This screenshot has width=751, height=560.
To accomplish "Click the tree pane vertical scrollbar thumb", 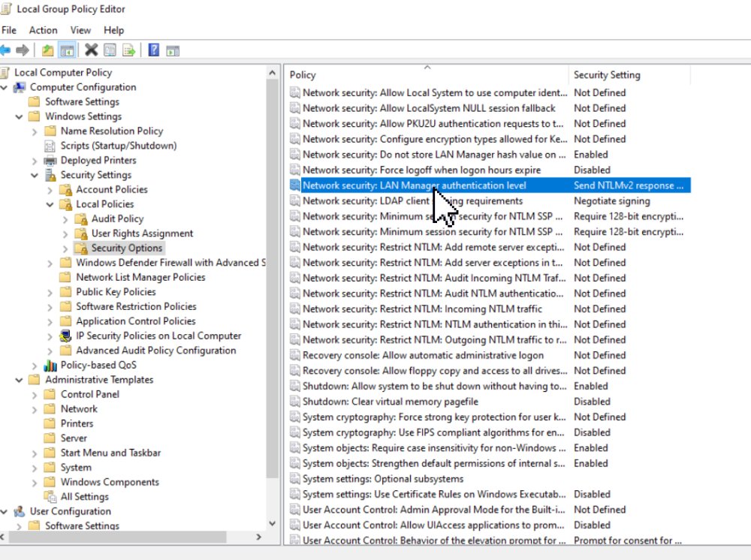I will 272,279.
